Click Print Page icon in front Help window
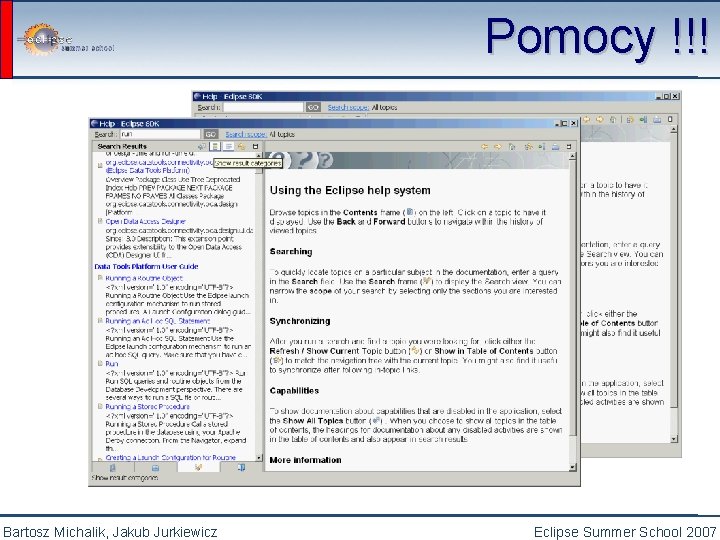The height and width of the screenshot is (540, 720). (556, 146)
